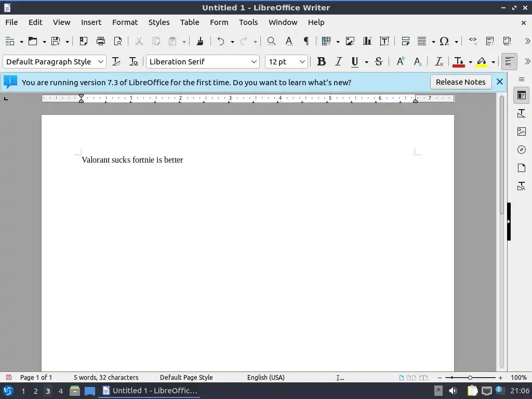532x399 pixels.
Task: Click the Save document icon
Action: tap(56, 42)
